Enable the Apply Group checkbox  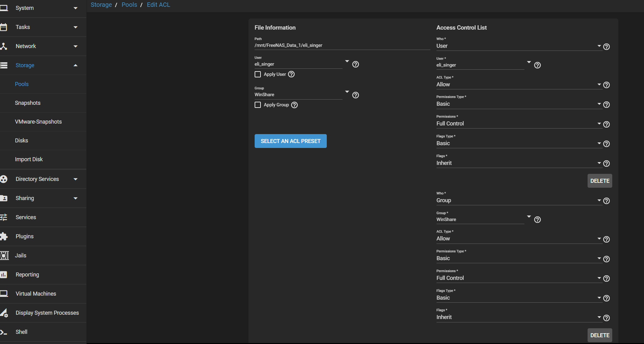(x=258, y=105)
